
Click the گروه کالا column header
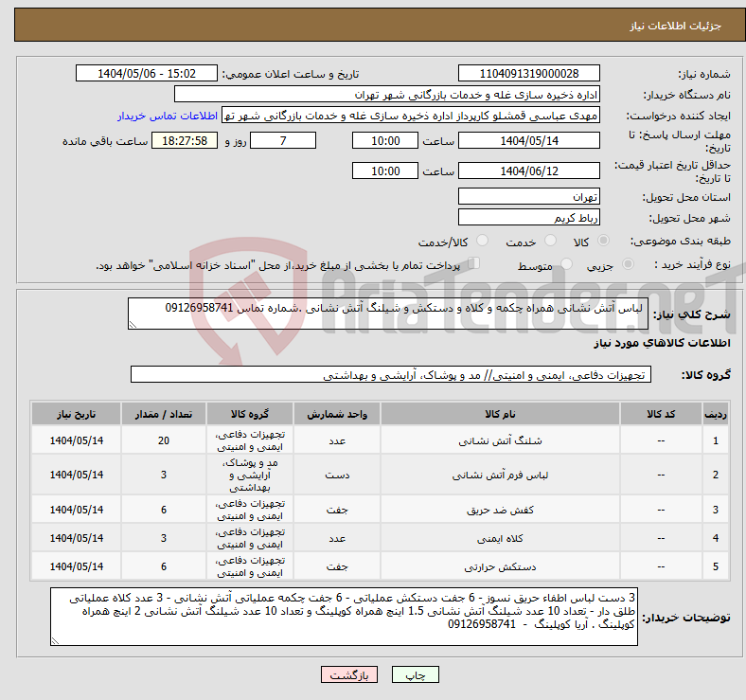[250, 414]
